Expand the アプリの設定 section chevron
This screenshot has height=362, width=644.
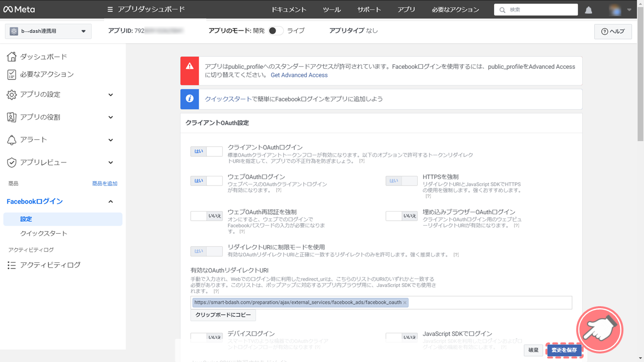click(x=111, y=95)
